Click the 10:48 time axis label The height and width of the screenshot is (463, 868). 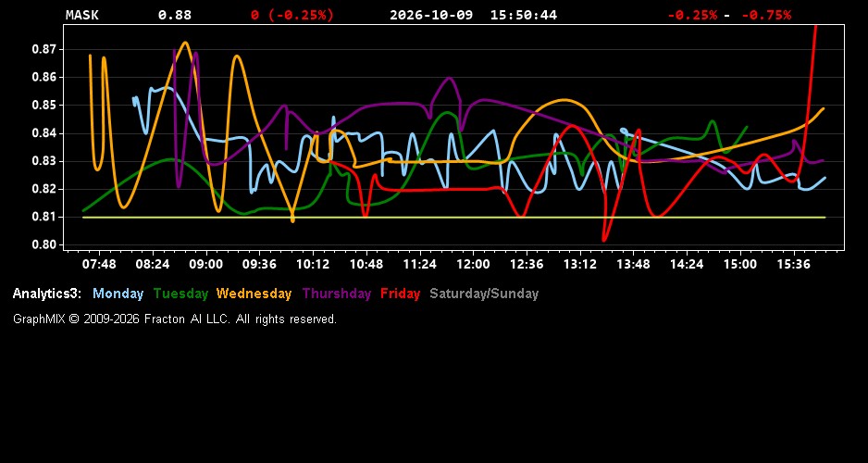click(x=366, y=264)
